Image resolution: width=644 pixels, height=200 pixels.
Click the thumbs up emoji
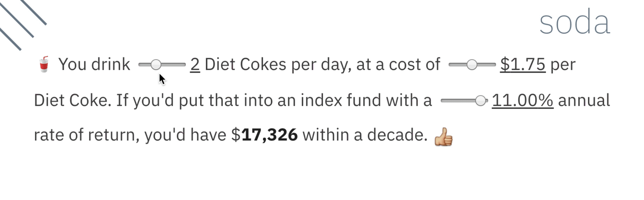[443, 136]
